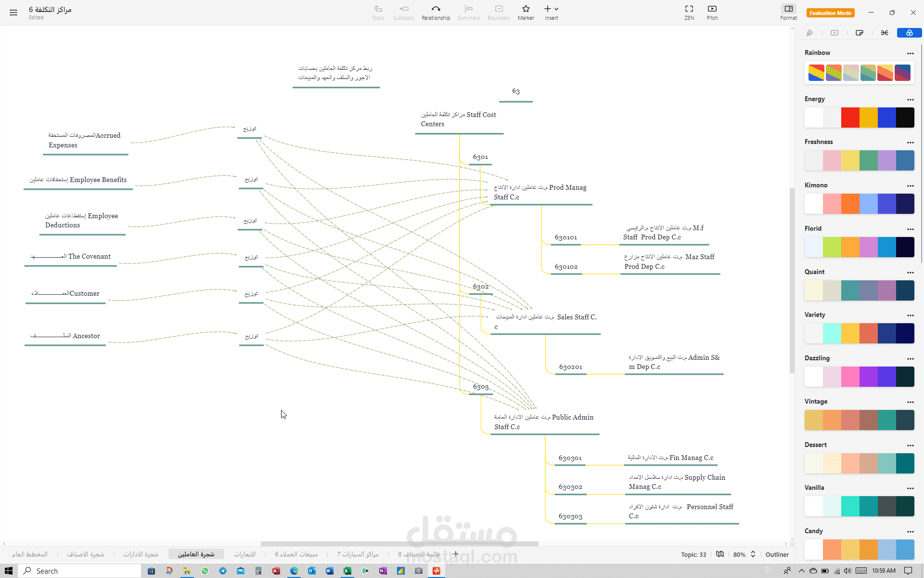
Task: Choose red swatch in Energy palette
Action: coord(850,118)
